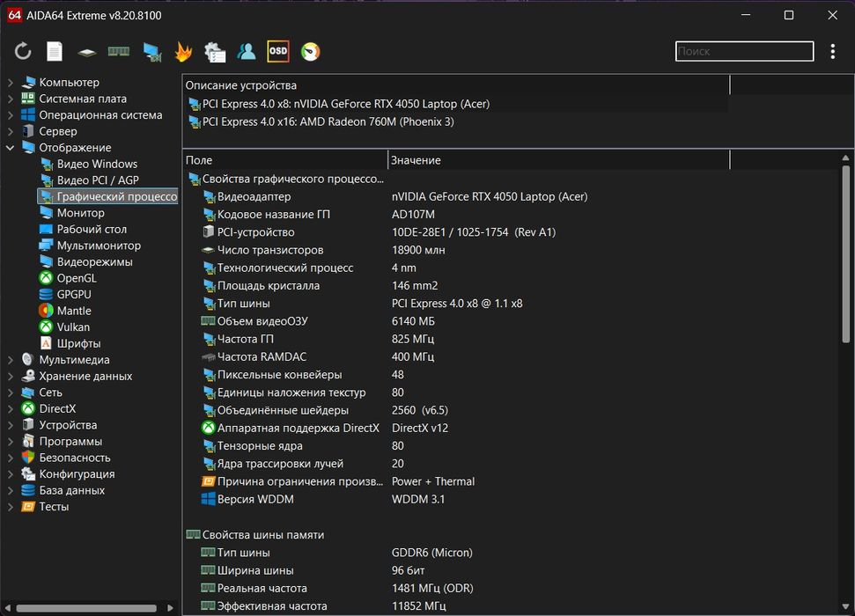This screenshot has height=616, width=855.
Task: Expand the Хранение данных node
Action: [x=11, y=376]
